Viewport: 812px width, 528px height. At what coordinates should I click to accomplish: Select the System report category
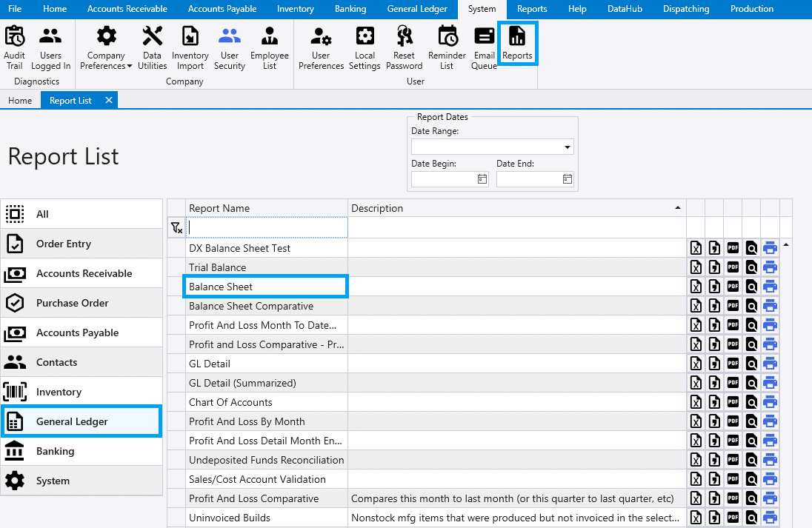pos(81,481)
